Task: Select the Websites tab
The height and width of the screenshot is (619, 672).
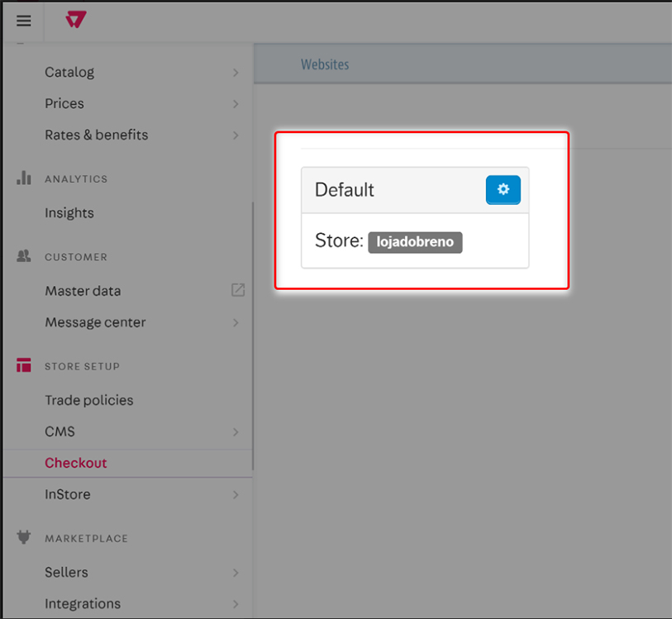Action: click(x=324, y=64)
